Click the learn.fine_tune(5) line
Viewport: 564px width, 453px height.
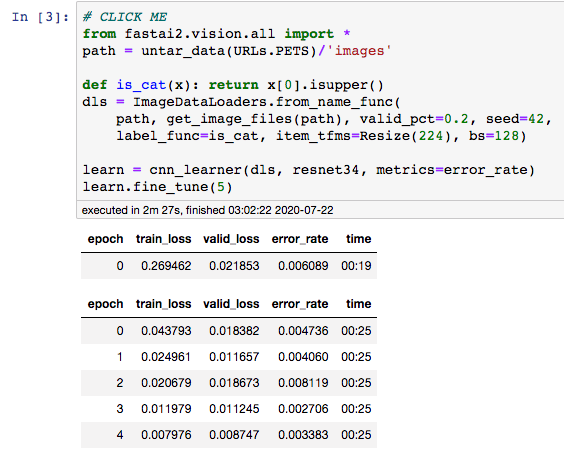coord(158,187)
